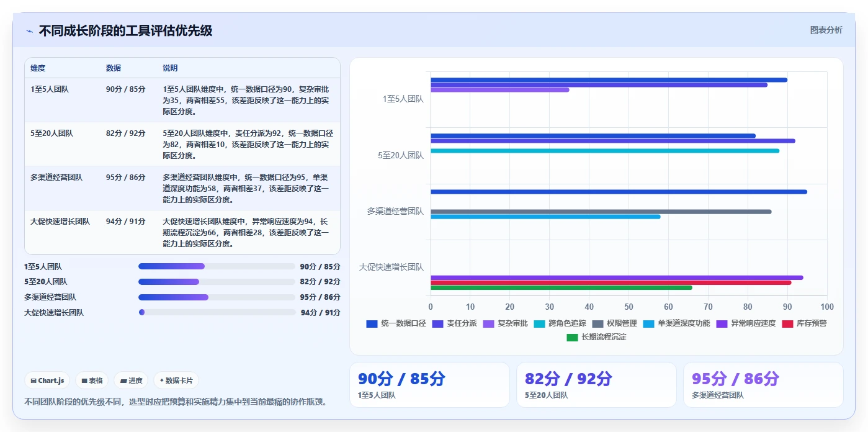Click the 说明 column header
The width and height of the screenshot is (868, 432).
pos(170,68)
